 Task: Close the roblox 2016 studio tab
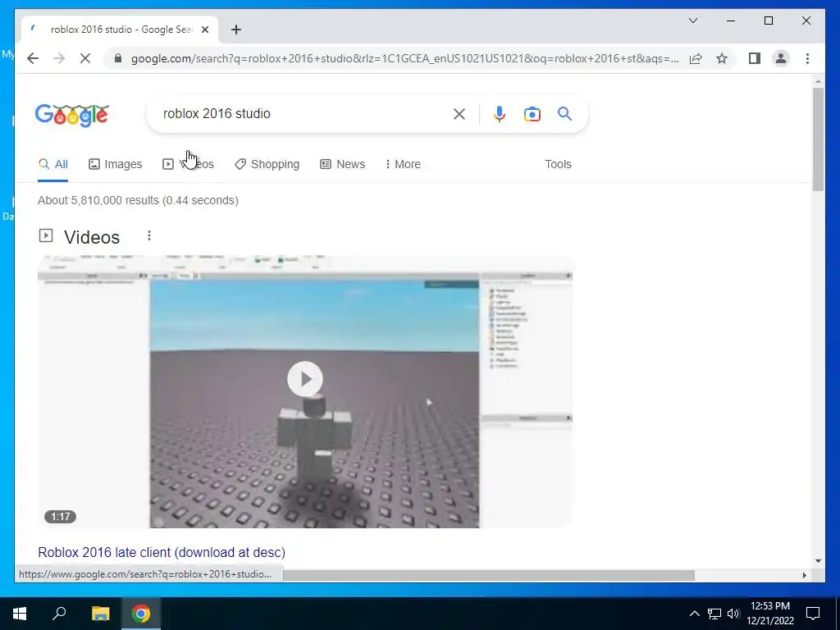[204, 30]
